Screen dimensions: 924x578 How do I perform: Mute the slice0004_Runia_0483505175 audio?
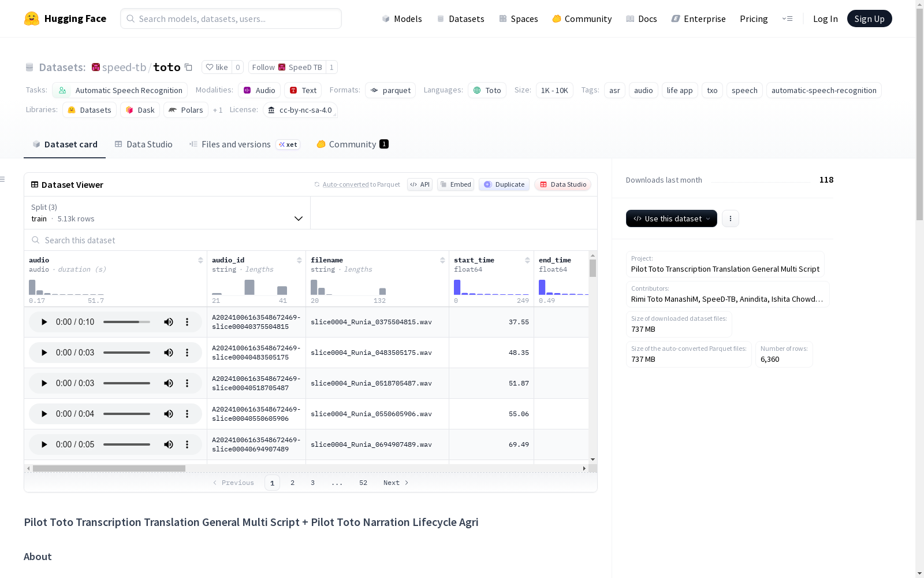(x=169, y=353)
